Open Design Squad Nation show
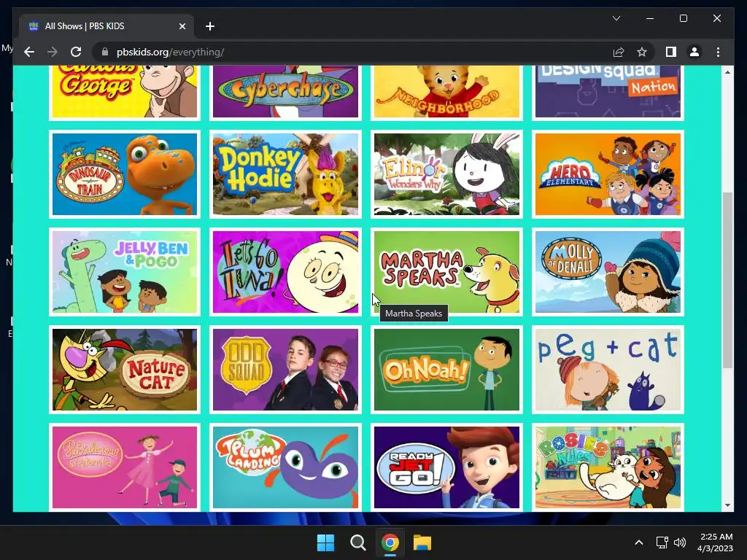This screenshot has height=560, width=747. (x=608, y=91)
